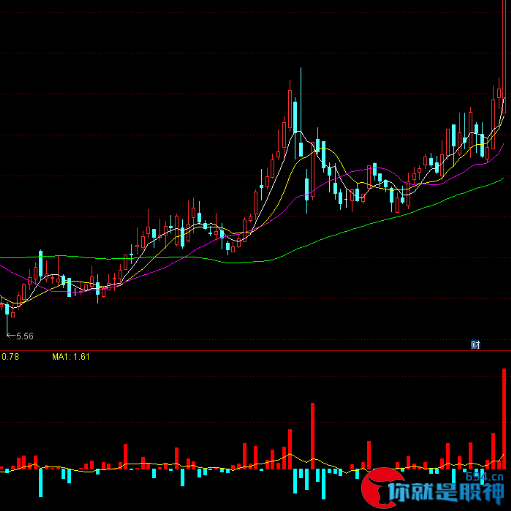The height and width of the screenshot is (511, 511).
Task: Click the arrow pointing to the 5.56 low
Action: pos(11,336)
